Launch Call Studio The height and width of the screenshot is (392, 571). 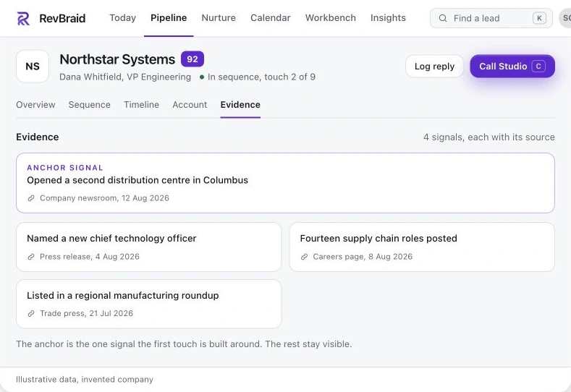(x=512, y=67)
